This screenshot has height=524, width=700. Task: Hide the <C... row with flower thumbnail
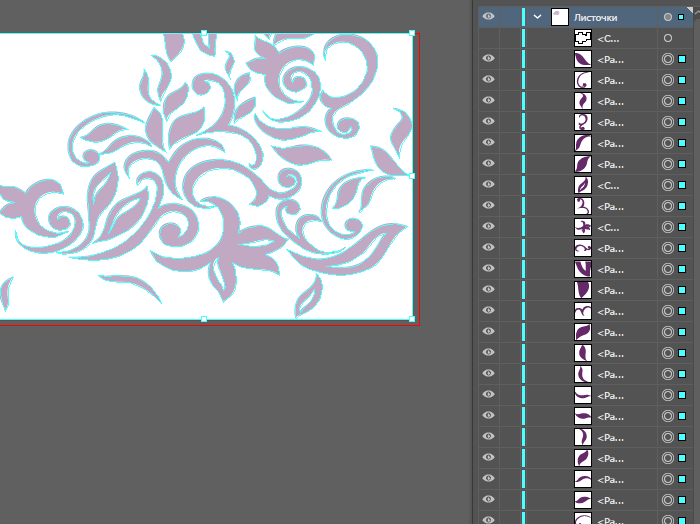[488, 226]
